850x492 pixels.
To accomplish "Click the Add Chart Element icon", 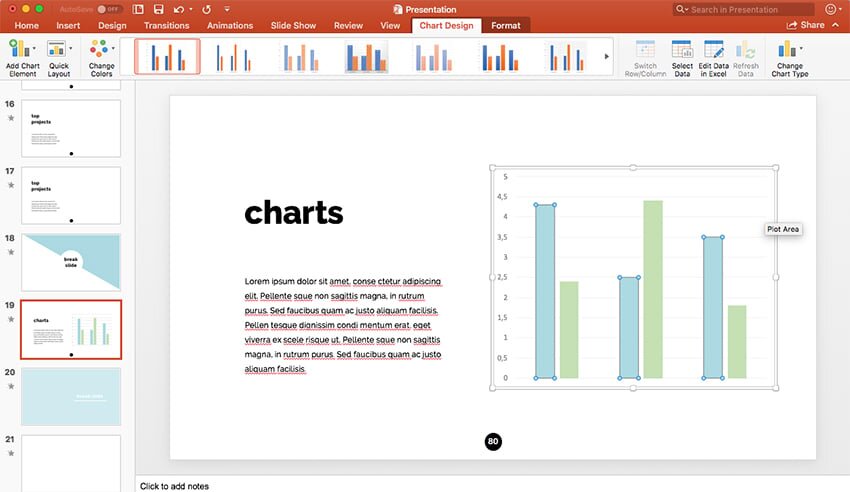I will pos(20,49).
